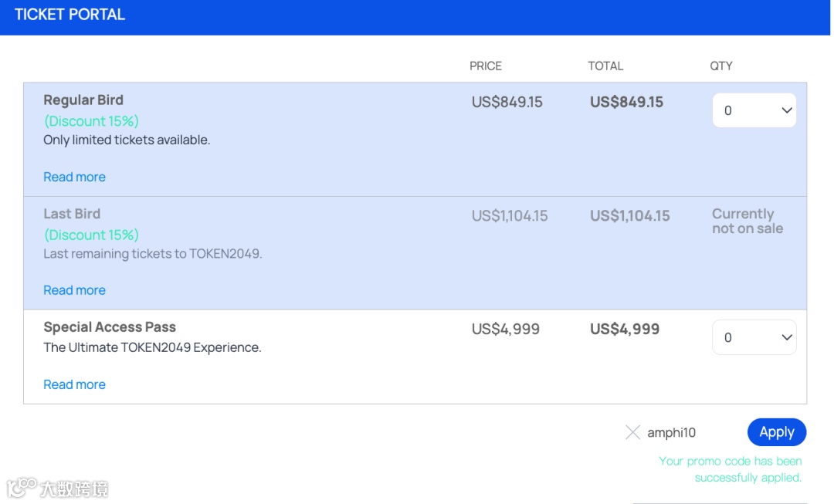Click the TOTAL column header
The width and height of the screenshot is (834, 504).
pyautogui.click(x=605, y=66)
